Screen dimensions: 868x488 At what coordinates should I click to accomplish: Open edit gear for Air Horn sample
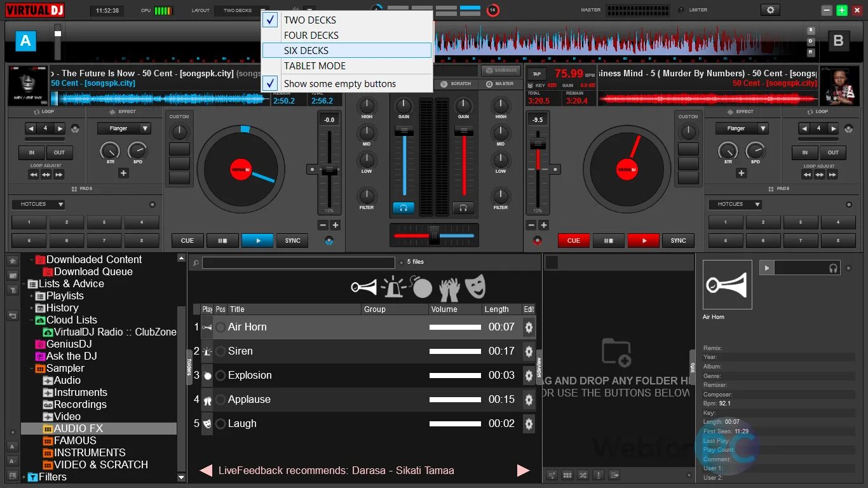(x=529, y=327)
